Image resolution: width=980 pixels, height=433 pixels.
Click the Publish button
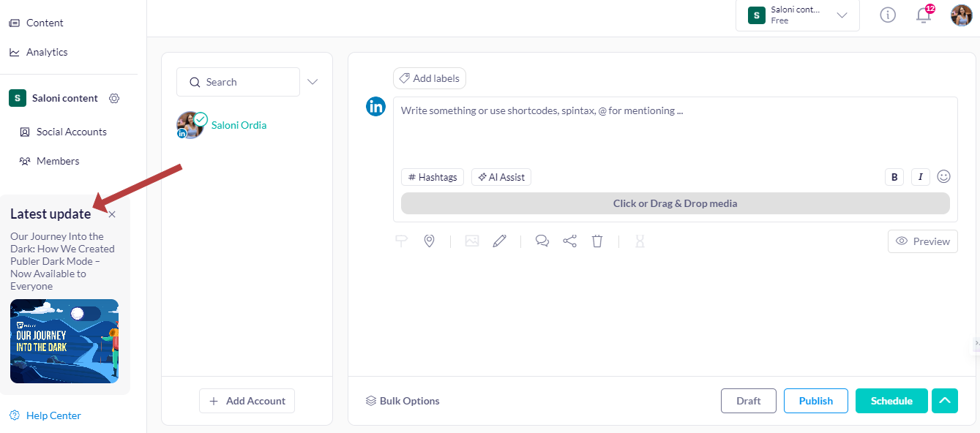point(815,400)
